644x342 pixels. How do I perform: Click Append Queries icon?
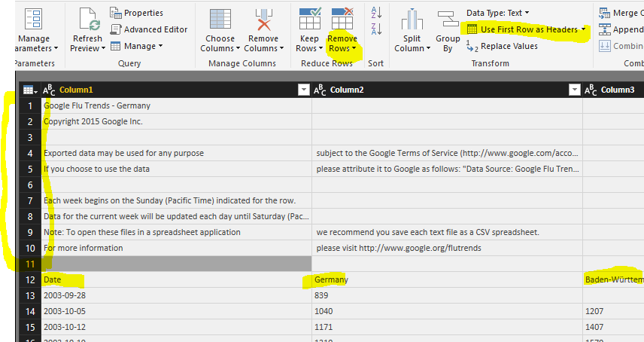pos(605,29)
